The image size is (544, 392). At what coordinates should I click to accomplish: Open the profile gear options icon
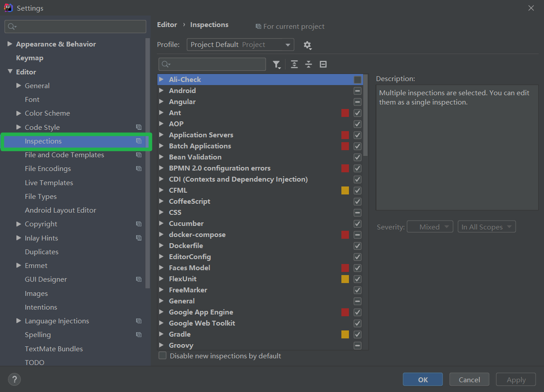coord(307,45)
